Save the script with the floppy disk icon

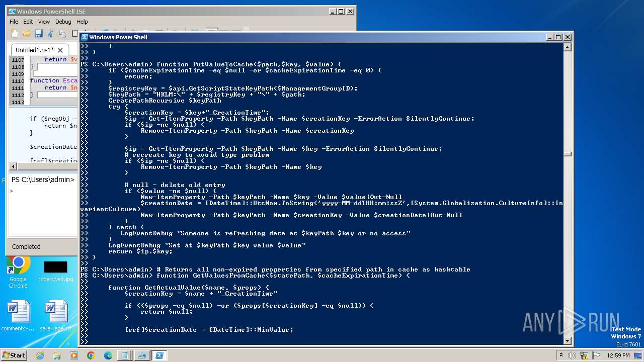(x=38, y=33)
